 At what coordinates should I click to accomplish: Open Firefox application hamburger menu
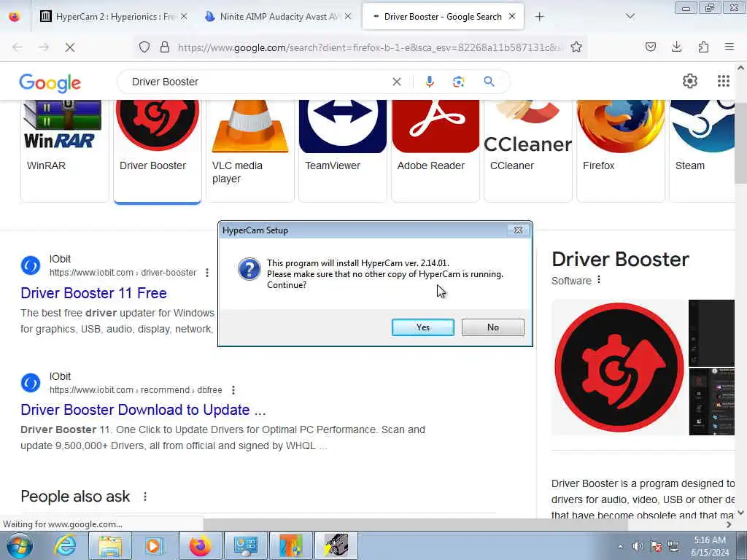tap(729, 47)
